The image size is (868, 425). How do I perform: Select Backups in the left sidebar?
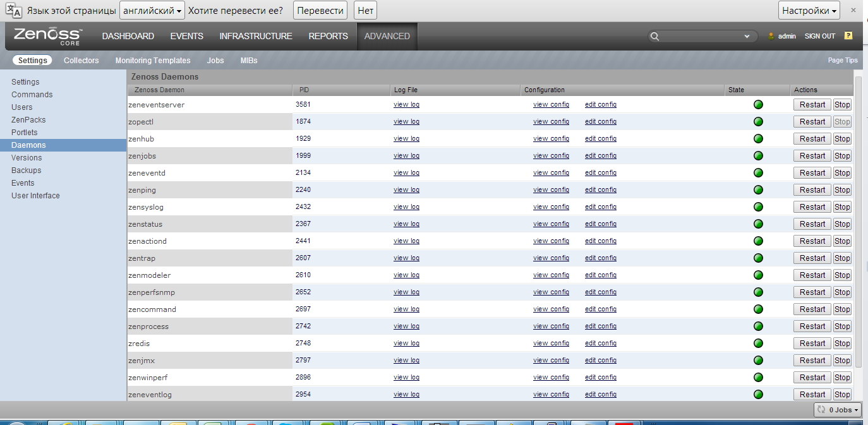[26, 171]
